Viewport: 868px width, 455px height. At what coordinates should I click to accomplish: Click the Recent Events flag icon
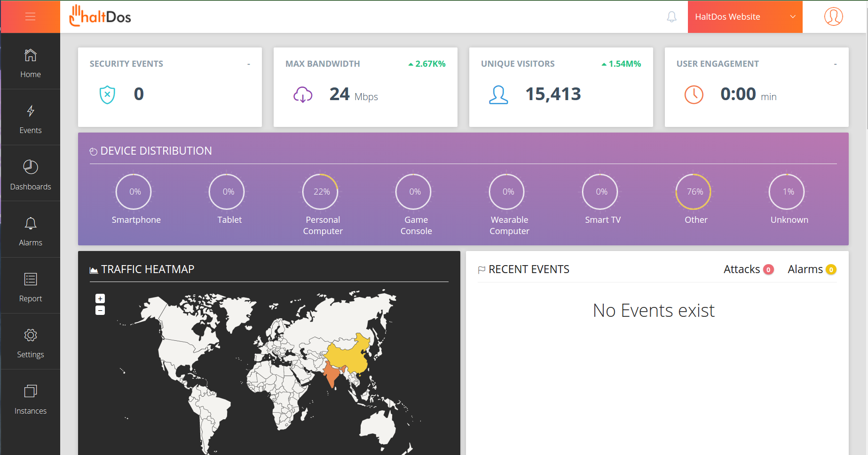coord(481,270)
